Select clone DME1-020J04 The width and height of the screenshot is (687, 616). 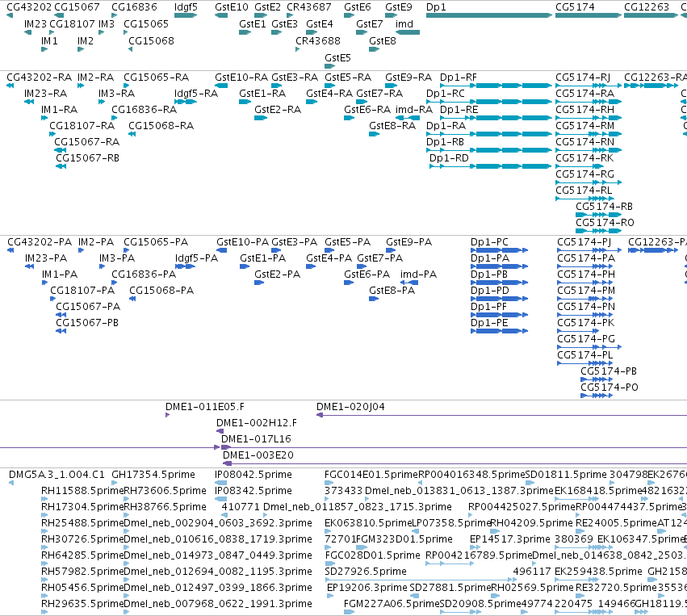click(501, 415)
